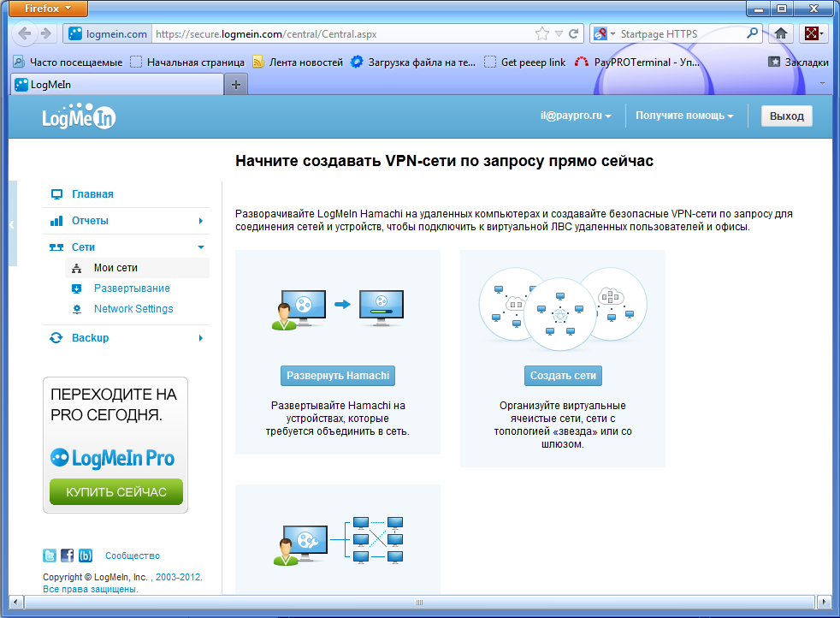Viewport: 840px width, 618px height.
Task: Open the Получите помощь dropdown menu
Action: (684, 116)
